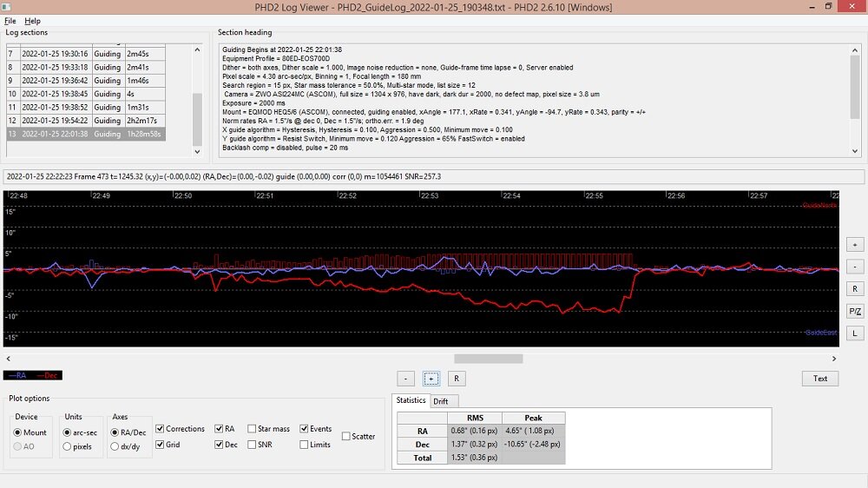Click graph horizontal scrollbar right arrow
This screenshot has height=488, width=868.
pos(833,359)
